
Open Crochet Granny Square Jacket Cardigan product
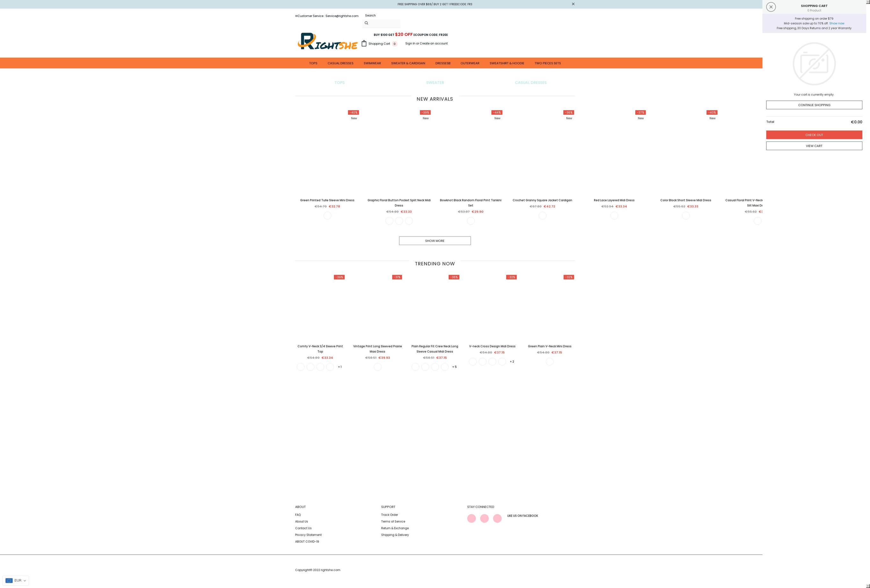pos(542,200)
